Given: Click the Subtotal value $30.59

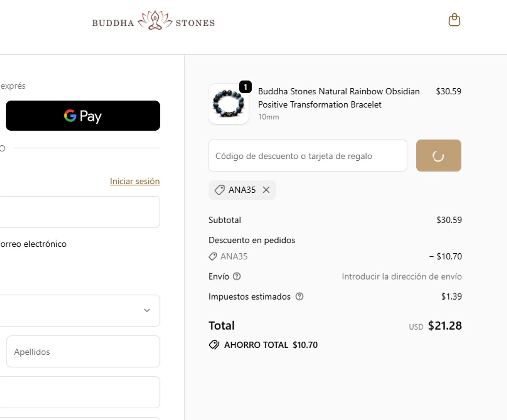Looking at the screenshot, I should (x=449, y=220).
